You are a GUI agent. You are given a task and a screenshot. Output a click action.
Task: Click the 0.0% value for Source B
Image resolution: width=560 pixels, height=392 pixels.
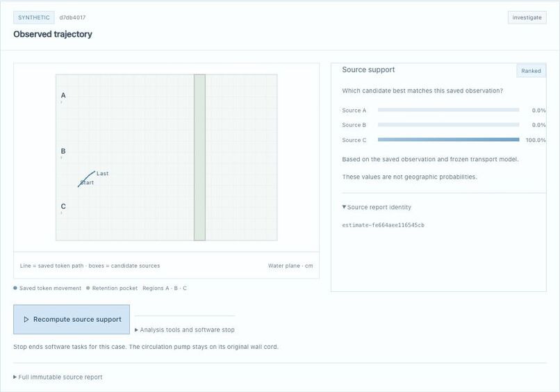pos(539,125)
